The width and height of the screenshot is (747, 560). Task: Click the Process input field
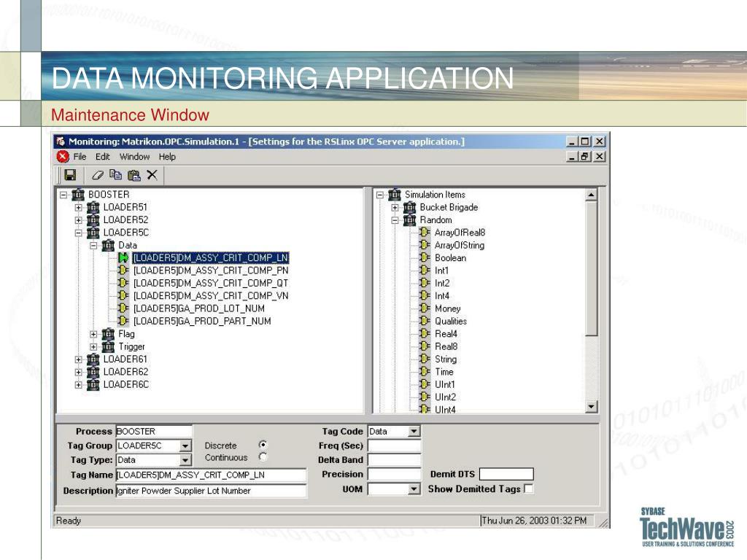tap(154, 432)
